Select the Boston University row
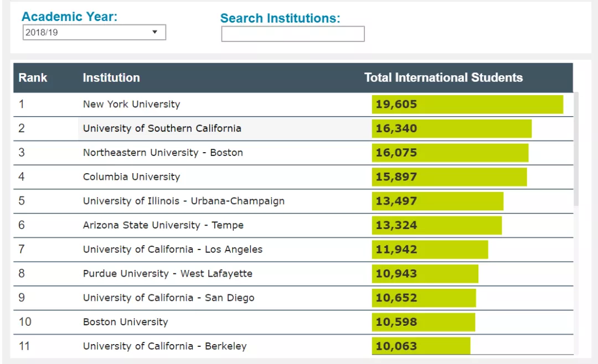This screenshot has width=598, height=364. pos(125,322)
